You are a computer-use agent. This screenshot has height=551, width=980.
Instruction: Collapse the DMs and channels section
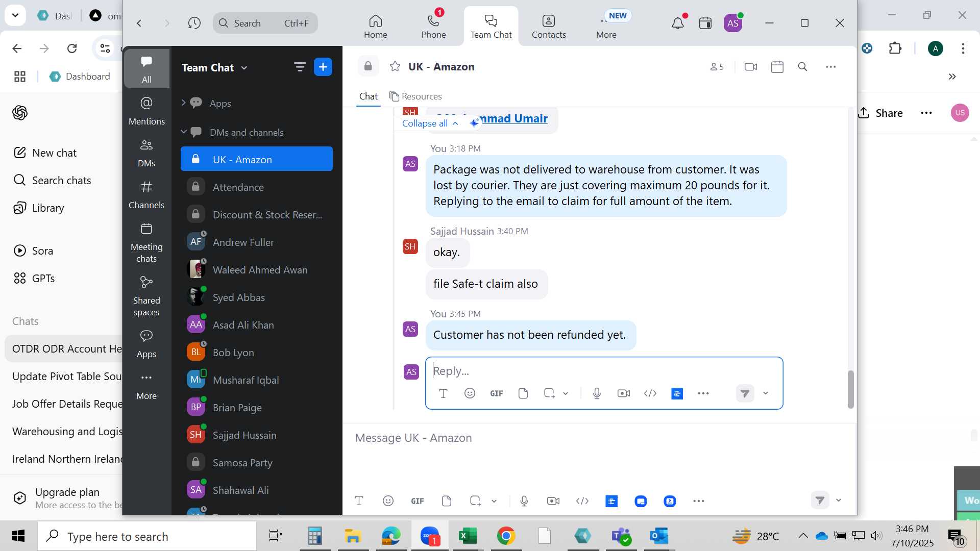[184, 132]
